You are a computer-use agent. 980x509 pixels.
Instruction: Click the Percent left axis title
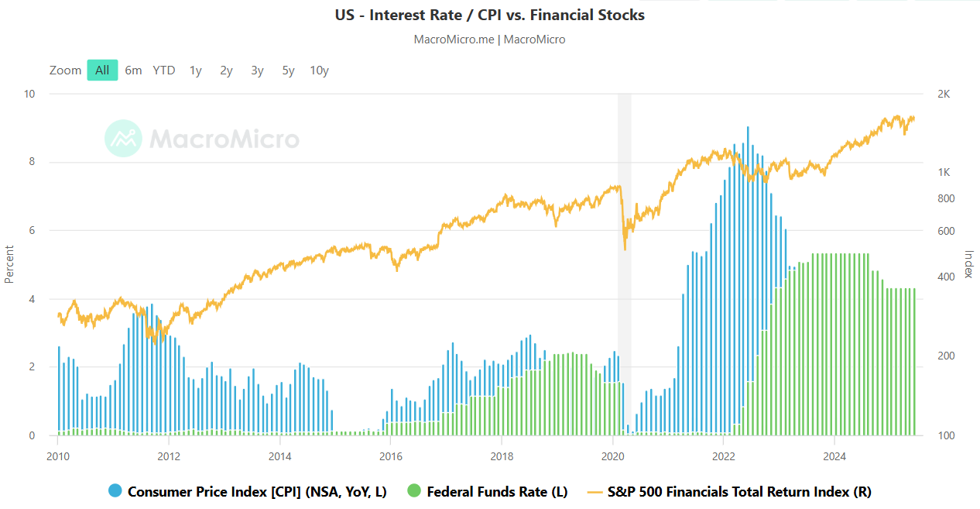[x=9, y=264]
